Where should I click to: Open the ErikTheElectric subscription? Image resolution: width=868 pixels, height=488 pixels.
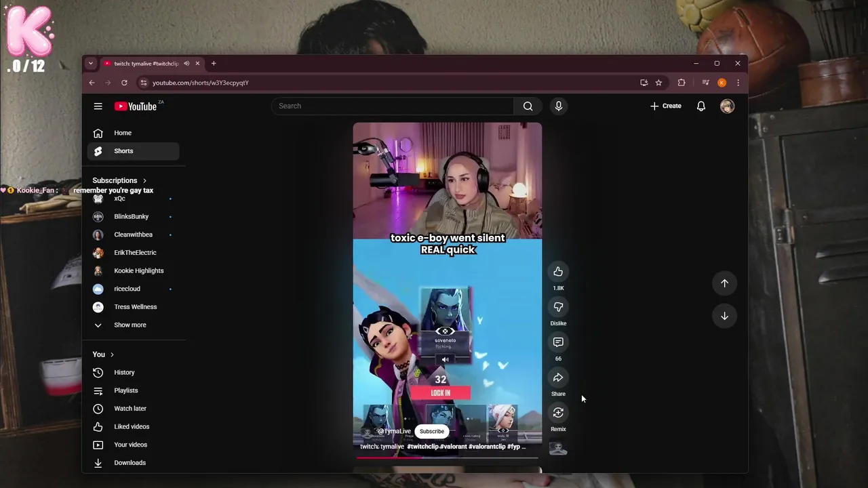[133, 253]
